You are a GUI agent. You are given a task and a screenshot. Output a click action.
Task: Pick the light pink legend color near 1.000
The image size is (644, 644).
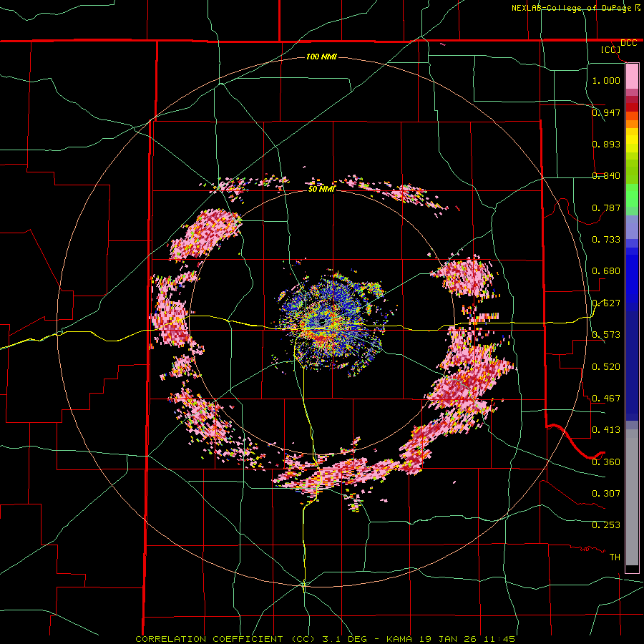tap(632, 76)
